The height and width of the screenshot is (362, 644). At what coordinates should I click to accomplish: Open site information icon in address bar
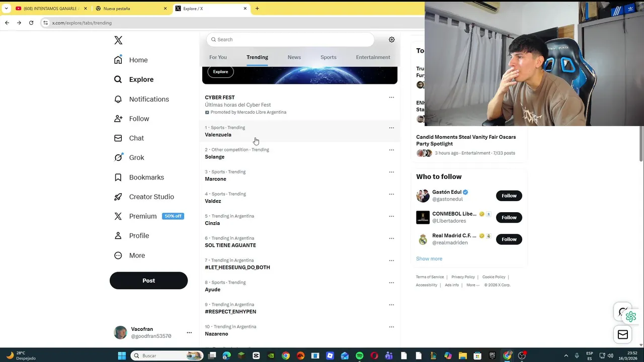(x=45, y=23)
